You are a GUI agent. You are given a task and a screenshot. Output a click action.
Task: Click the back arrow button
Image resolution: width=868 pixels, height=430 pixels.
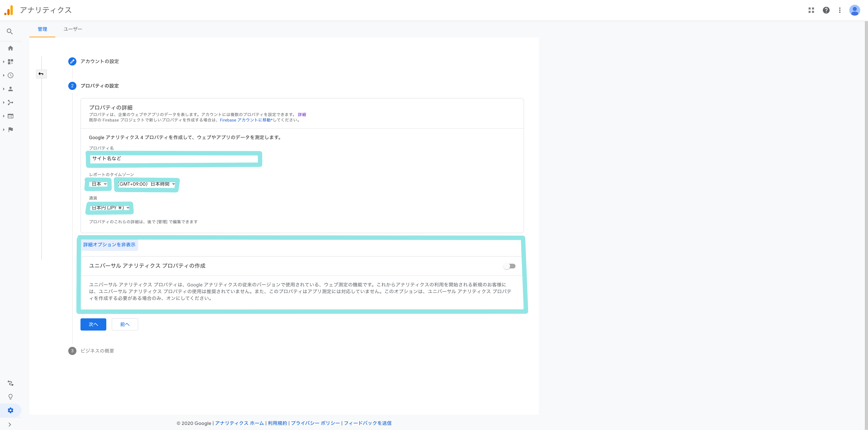[41, 74]
